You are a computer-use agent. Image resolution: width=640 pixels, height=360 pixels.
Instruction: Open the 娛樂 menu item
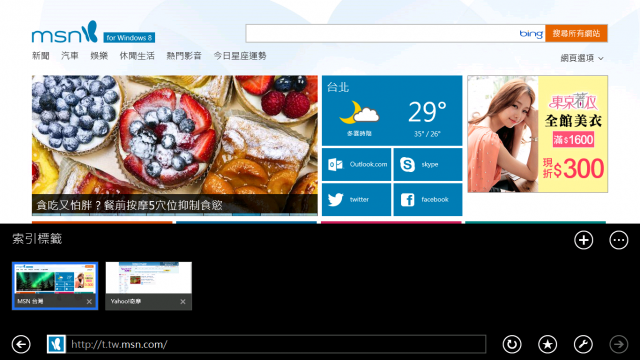[x=99, y=56]
